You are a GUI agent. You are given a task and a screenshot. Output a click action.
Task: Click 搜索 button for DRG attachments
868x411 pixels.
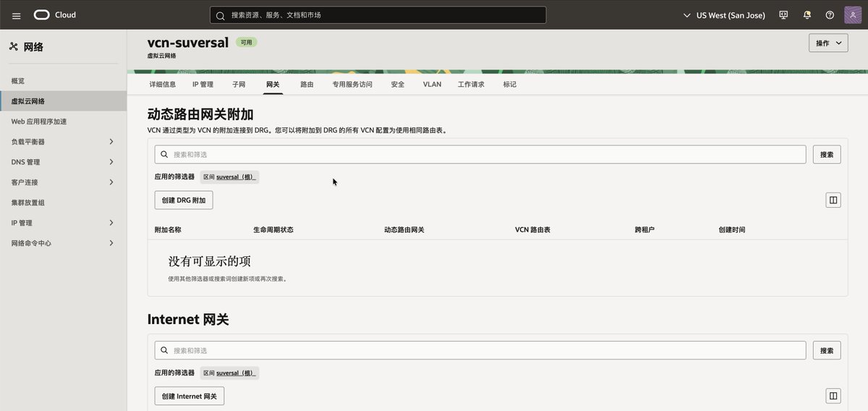pos(827,154)
